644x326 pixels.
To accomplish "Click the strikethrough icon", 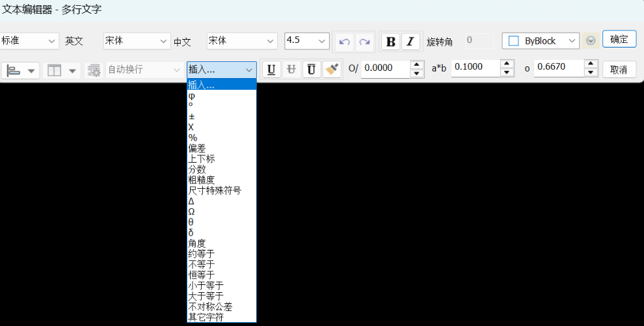I will click(x=291, y=69).
